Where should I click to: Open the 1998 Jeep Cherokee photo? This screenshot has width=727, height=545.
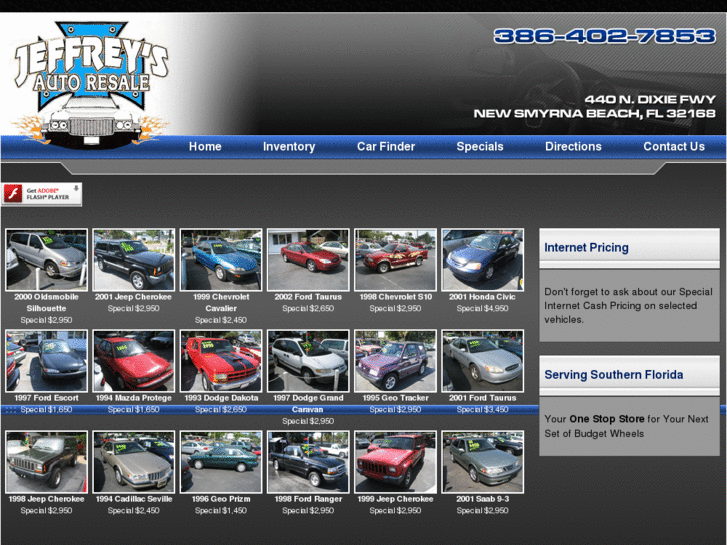(x=46, y=462)
